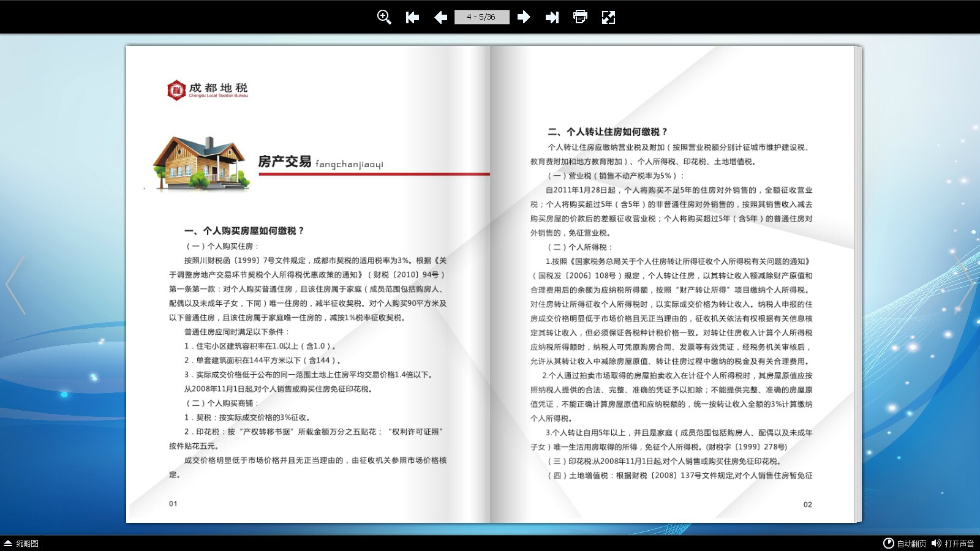
Task: Click the line （三）印花税 on the right page
Action: pyautogui.click(x=664, y=462)
